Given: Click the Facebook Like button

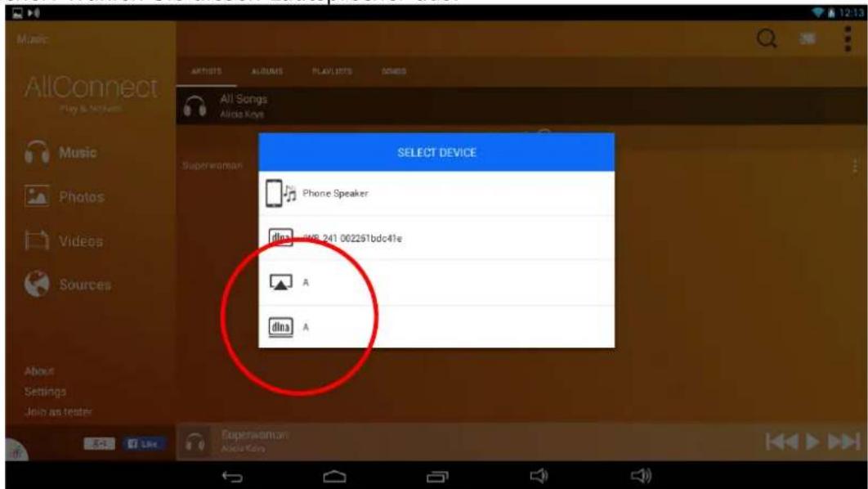Looking at the screenshot, I should (143, 443).
